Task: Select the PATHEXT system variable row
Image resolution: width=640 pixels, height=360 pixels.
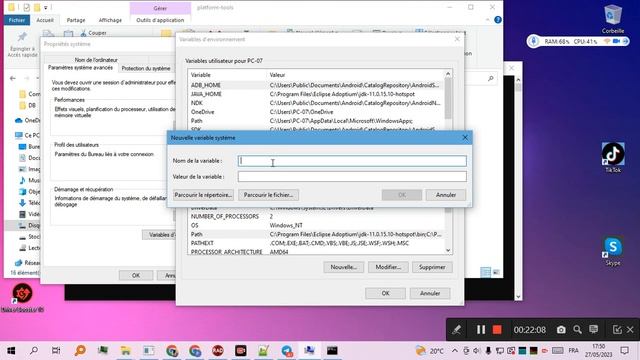Action: 316,243
